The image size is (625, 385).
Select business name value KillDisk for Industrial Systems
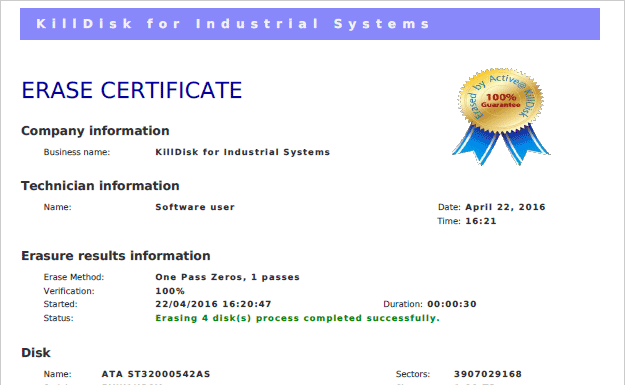click(x=242, y=152)
